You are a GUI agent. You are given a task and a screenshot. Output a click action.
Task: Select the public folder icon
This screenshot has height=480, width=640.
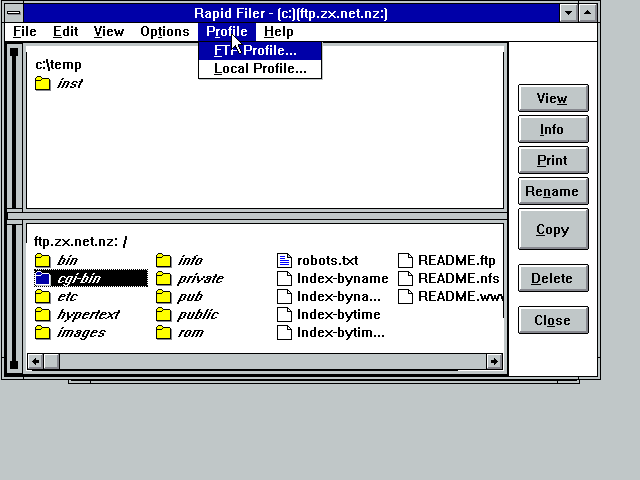[x=163, y=314]
